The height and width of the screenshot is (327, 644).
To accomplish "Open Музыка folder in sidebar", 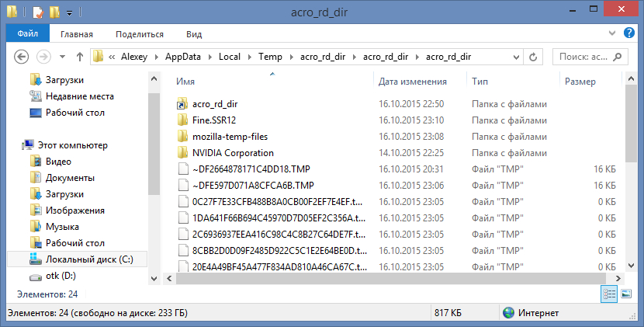I will pos(62,227).
